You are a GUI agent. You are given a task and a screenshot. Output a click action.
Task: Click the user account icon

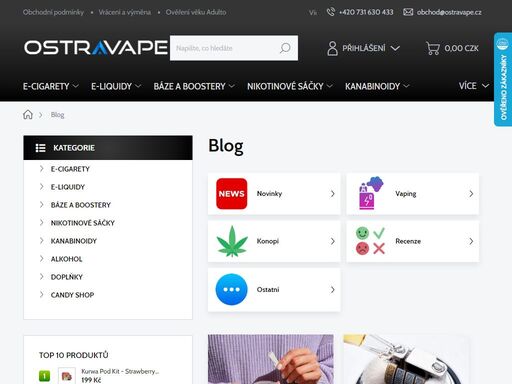[x=332, y=48]
